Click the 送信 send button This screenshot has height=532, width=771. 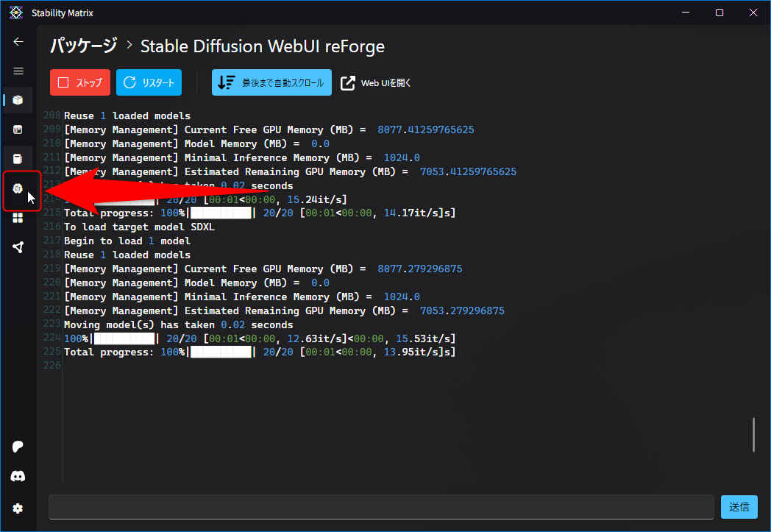coord(739,507)
